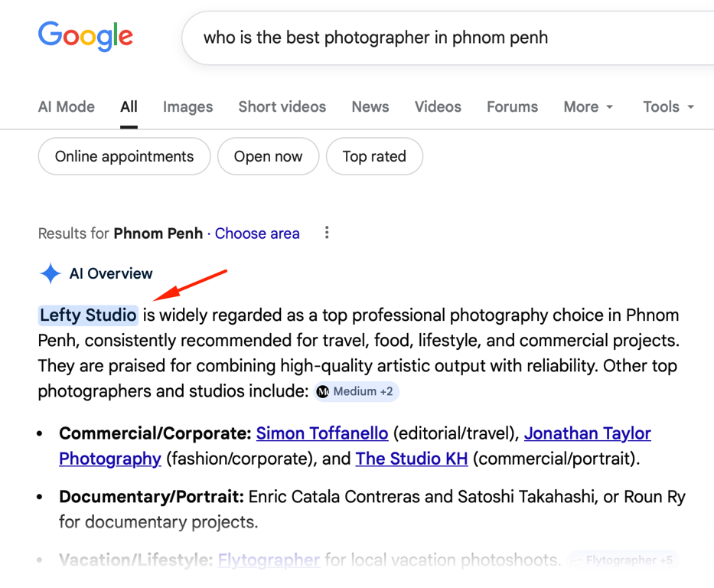Toggle the Top rated filter chip
The width and height of the screenshot is (714, 588).
click(x=374, y=157)
